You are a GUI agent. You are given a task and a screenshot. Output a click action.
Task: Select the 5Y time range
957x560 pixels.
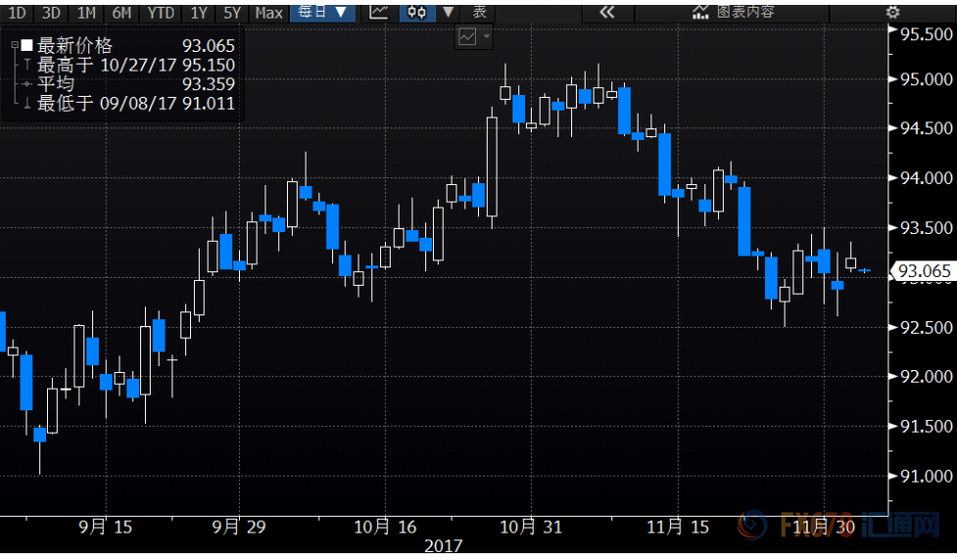(x=231, y=12)
